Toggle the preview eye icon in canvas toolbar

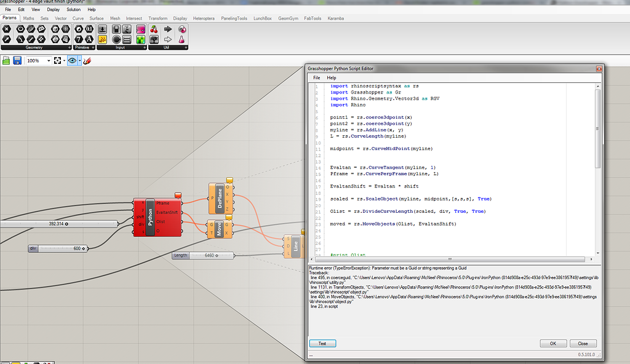point(73,61)
